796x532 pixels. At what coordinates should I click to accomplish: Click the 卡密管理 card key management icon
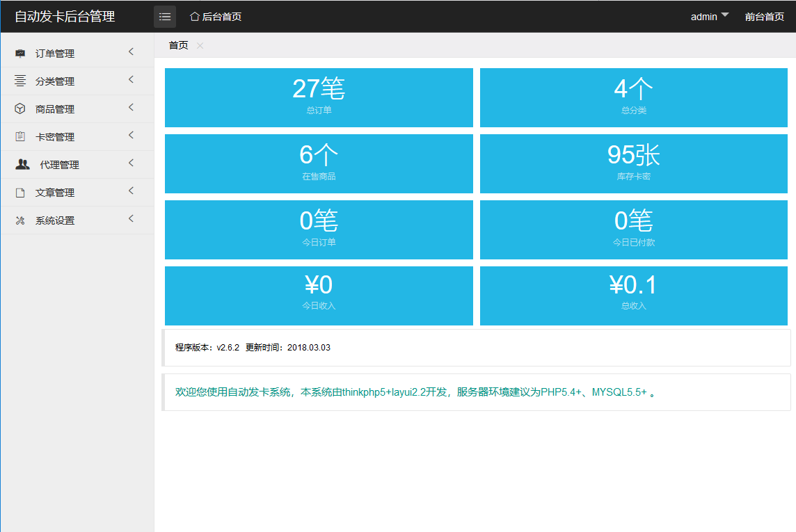pyautogui.click(x=19, y=136)
